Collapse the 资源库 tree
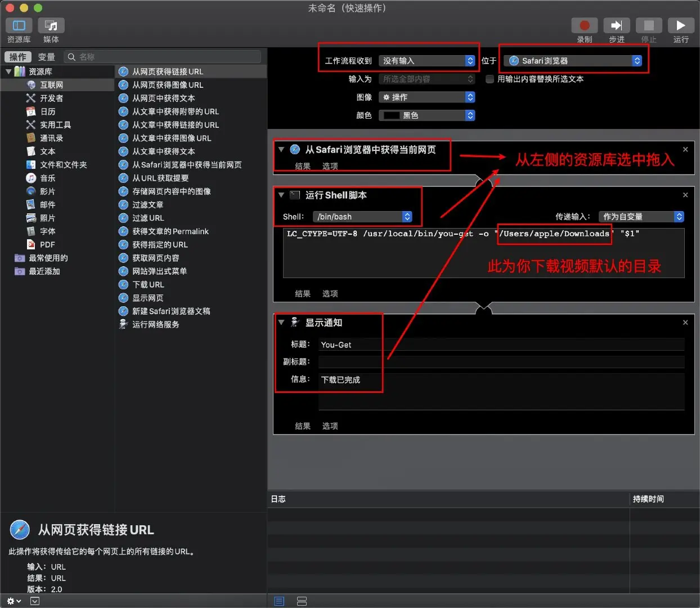Screen dimensions: 700x608 coord(8,71)
